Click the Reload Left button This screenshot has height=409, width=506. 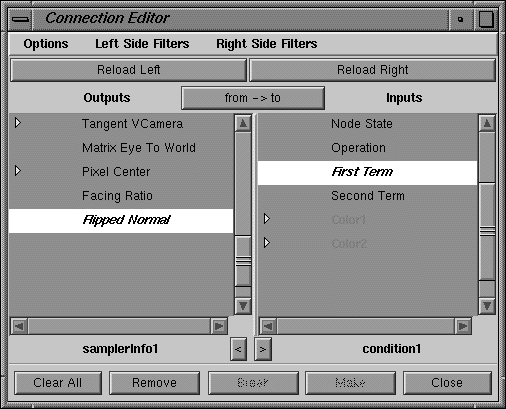tap(129, 70)
